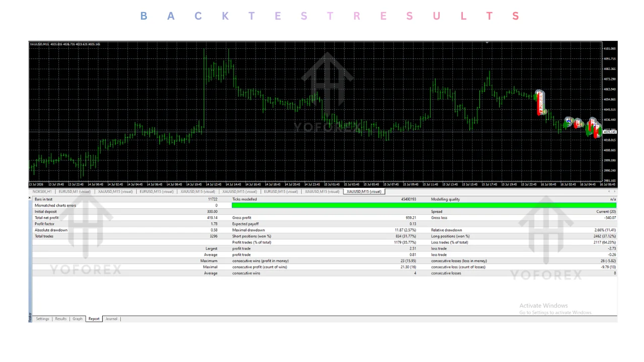Image resolution: width=644 pixels, height=362 pixels.
Task: Click the ticks modelled value 45490193
Action: coord(409,200)
